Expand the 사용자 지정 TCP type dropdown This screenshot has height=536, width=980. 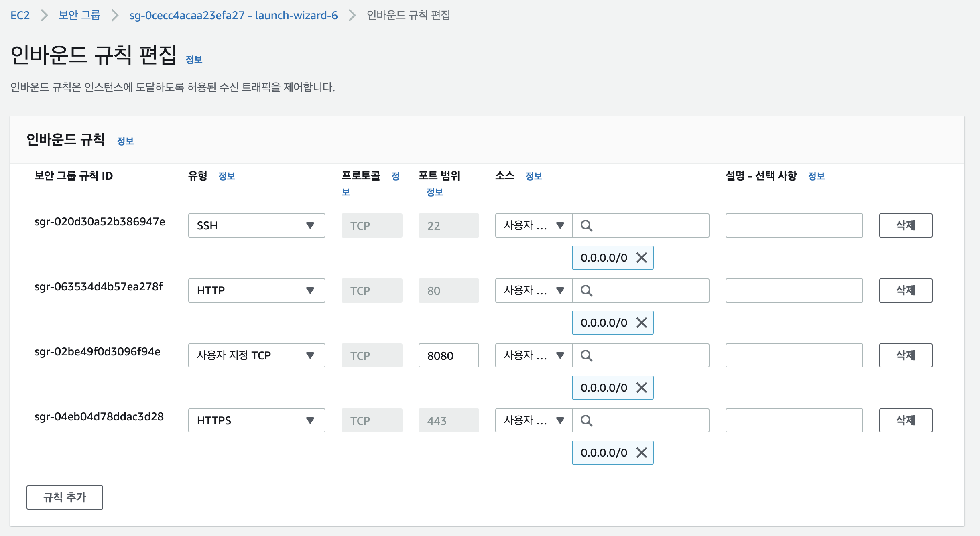(256, 356)
